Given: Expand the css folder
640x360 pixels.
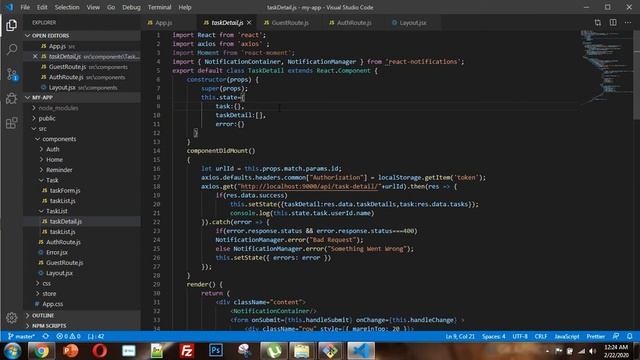Looking at the screenshot, I should 47,283.
